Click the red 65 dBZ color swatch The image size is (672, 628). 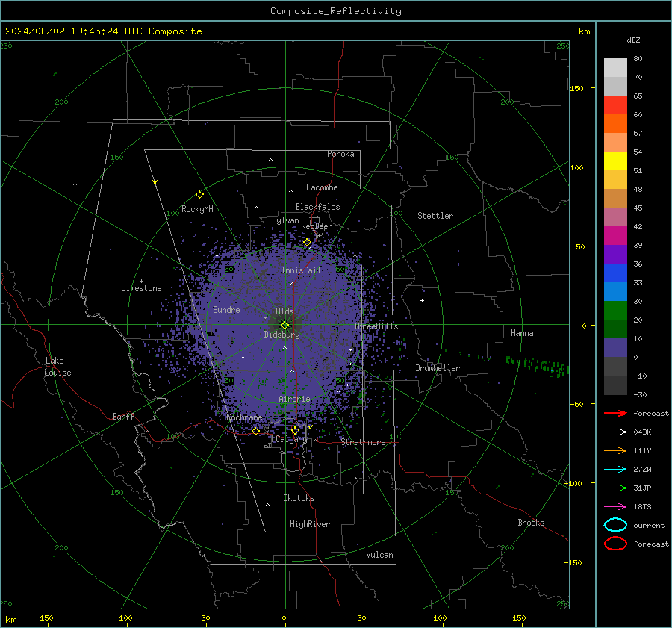coord(615,105)
